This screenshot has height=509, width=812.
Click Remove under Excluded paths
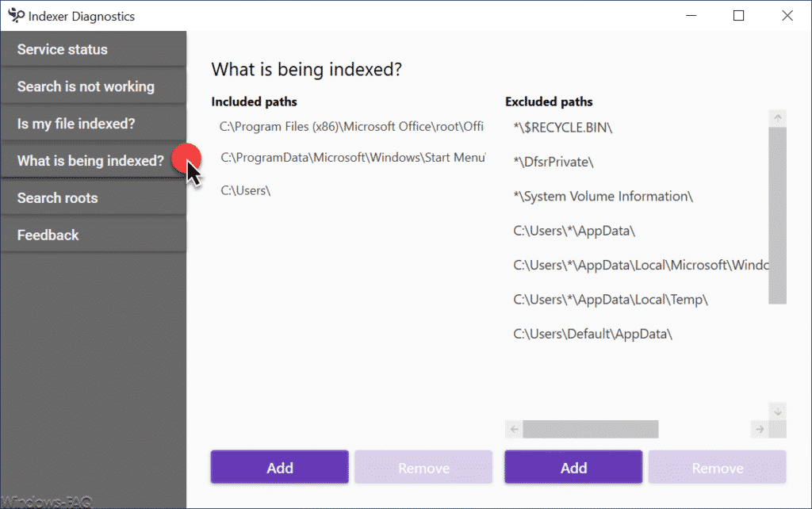[x=717, y=468]
